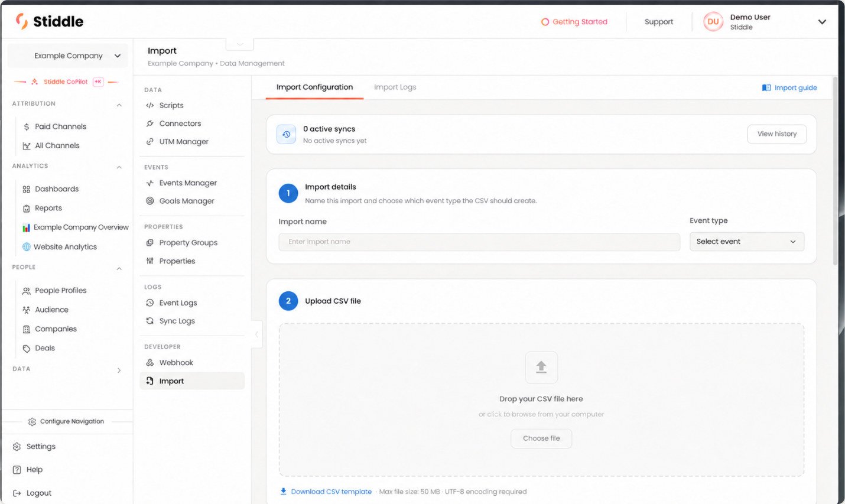Click the Choose file button
The image size is (845, 504).
(x=541, y=438)
